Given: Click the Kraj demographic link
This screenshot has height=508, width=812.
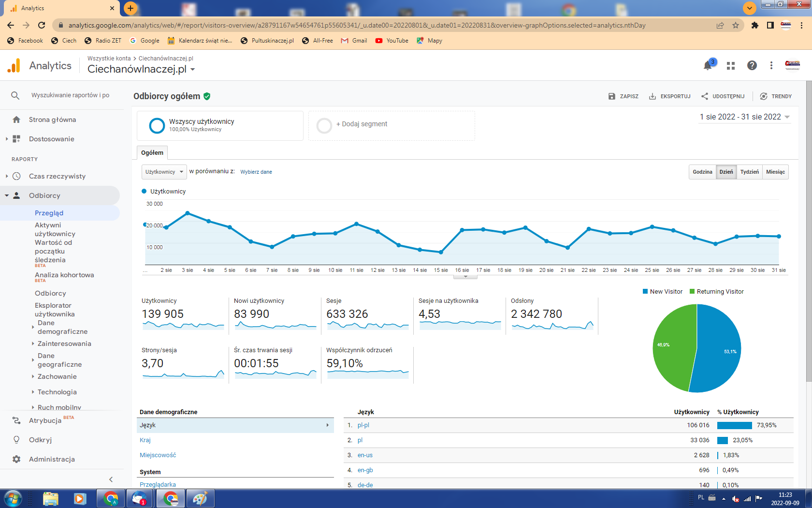Looking at the screenshot, I should (145, 440).
